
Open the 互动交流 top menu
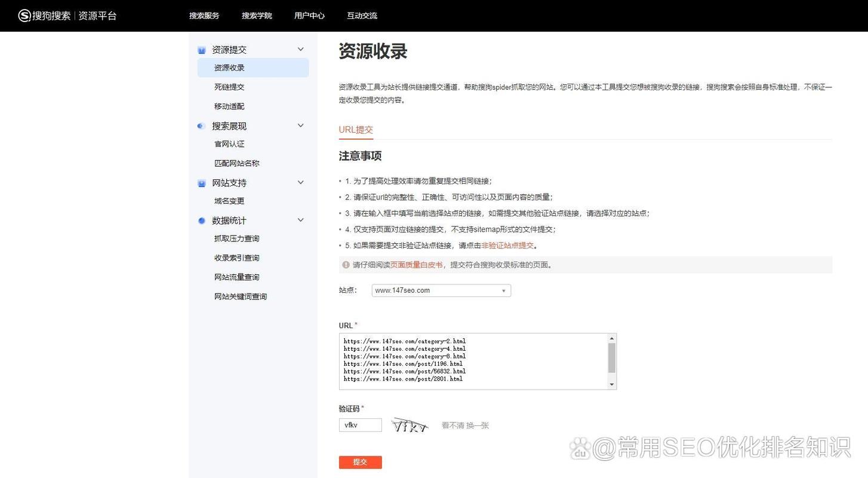362,16
